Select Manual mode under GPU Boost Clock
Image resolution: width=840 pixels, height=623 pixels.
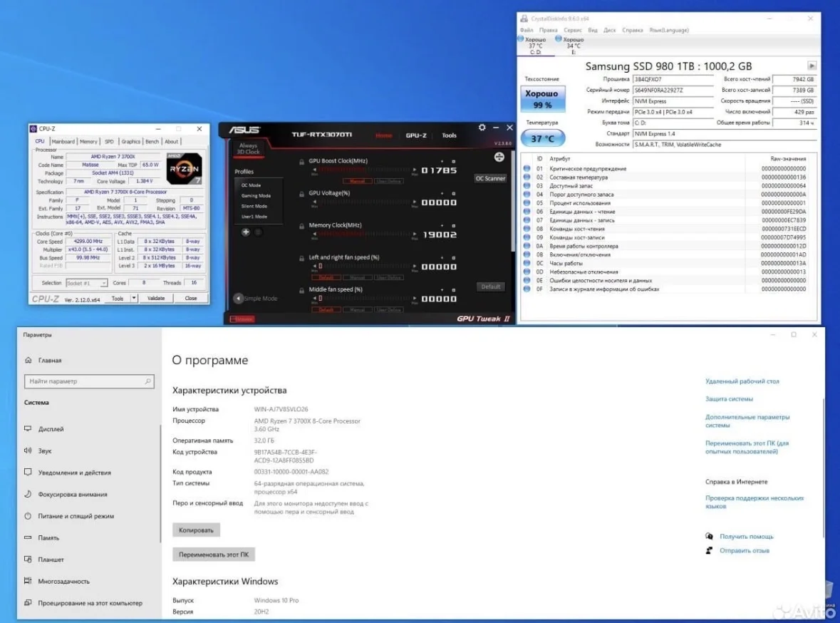[x=358, y=181]
